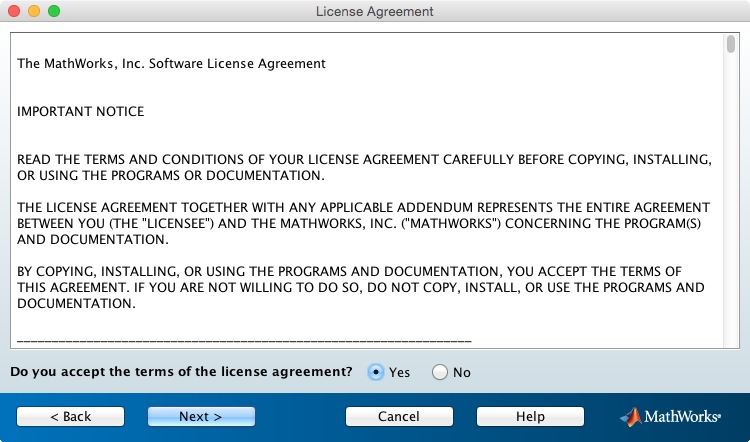
Task: Click the dashed separator line in license text
Action: pos(244,339)
